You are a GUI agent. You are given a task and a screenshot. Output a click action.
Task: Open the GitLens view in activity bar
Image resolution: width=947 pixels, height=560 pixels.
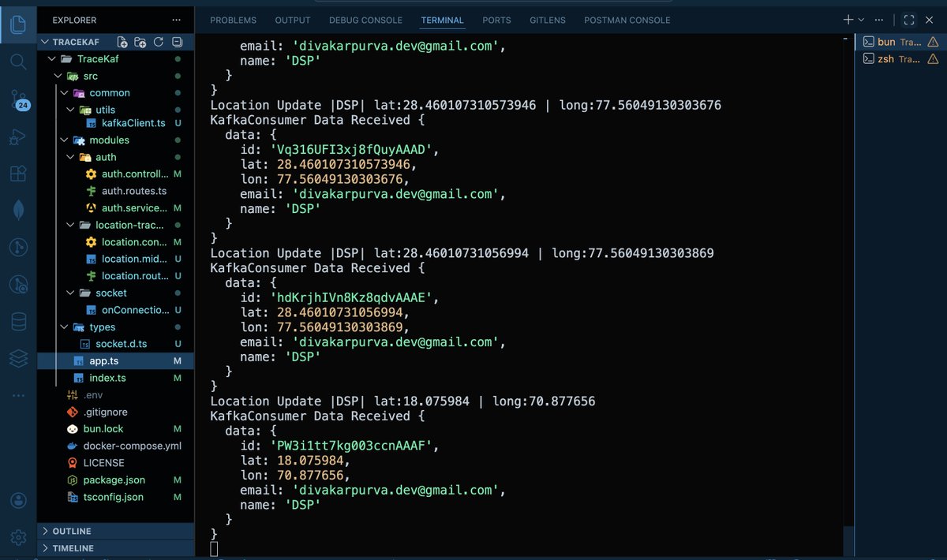point(18,248)
